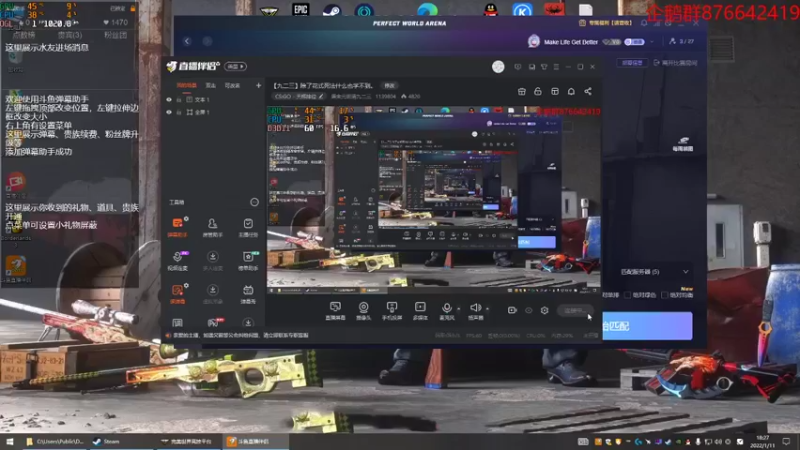Open the Epic Games desktop shortcut
Viewport: 800px width, 450px height.
[x=301, y=9]
